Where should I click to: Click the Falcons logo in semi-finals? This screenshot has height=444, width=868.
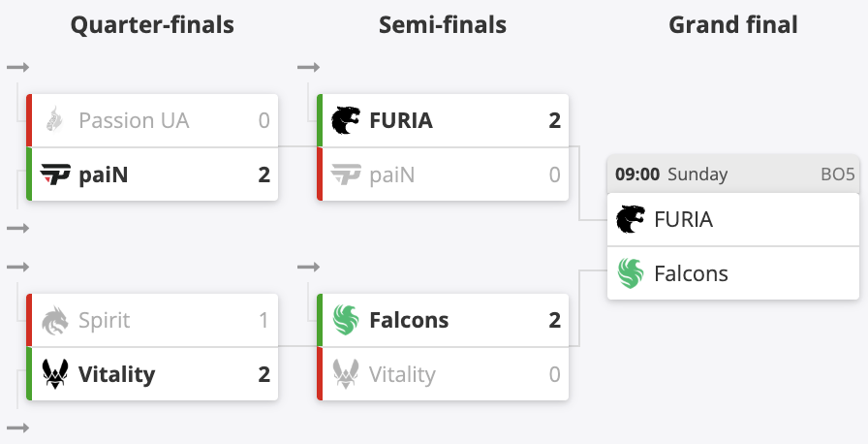pyautogui.click(x=346, y=320)
